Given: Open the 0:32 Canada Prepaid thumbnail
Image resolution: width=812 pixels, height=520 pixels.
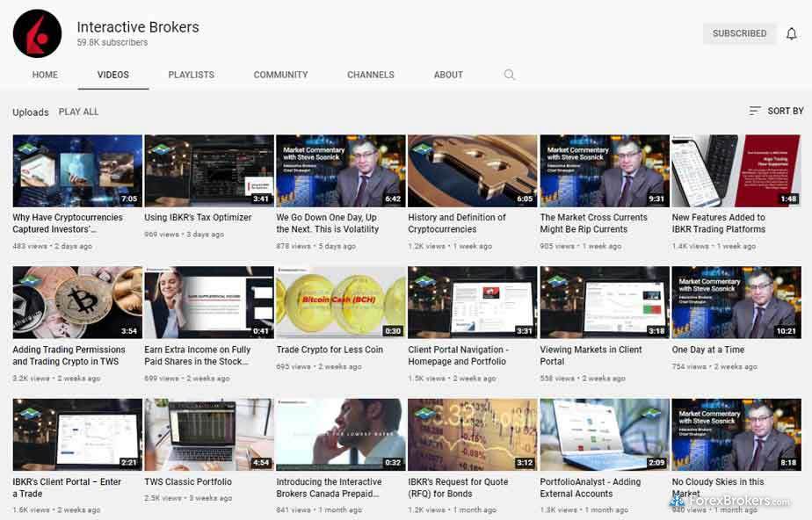Looking at the screenshot, I should 341,435.
